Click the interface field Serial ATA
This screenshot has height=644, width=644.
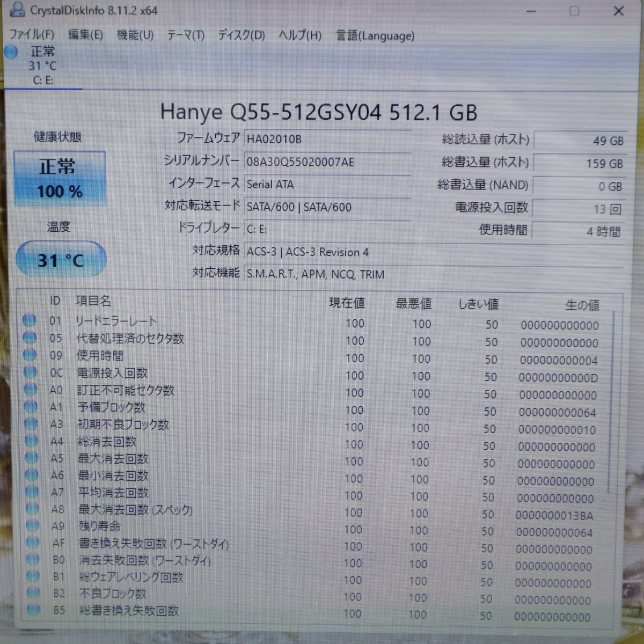[327, 184]
